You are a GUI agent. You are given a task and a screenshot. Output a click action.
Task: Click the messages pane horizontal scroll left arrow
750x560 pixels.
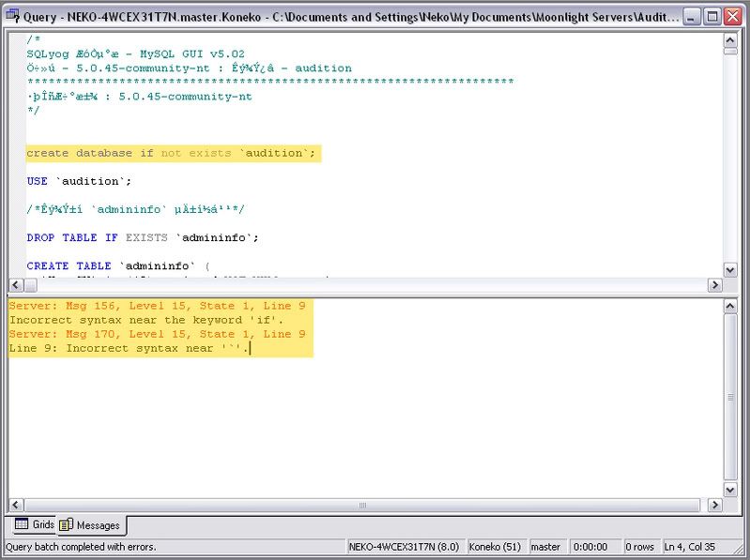(16, 506)
